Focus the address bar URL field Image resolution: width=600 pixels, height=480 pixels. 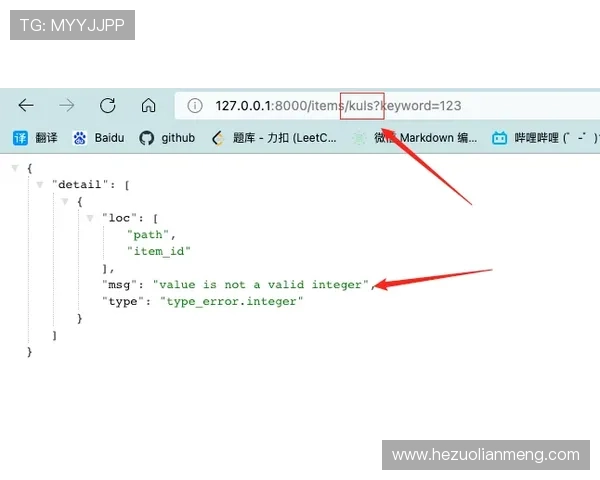click(x=400, y=106)
